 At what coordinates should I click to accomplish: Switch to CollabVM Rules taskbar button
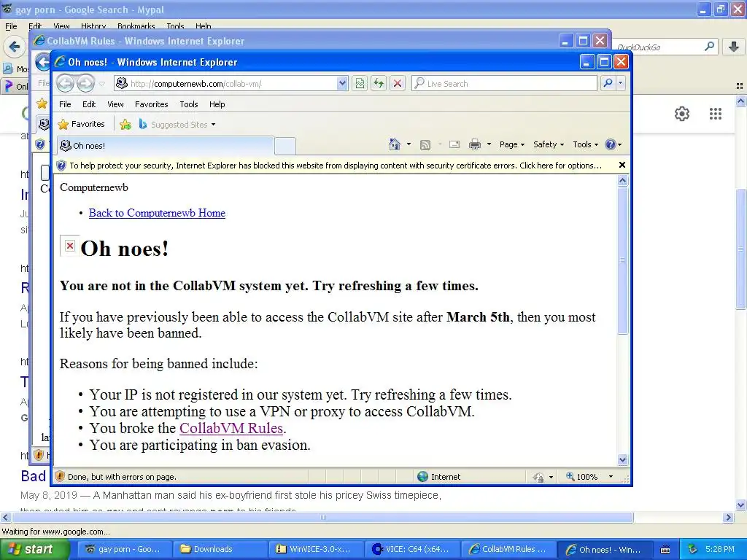point(508,549)
